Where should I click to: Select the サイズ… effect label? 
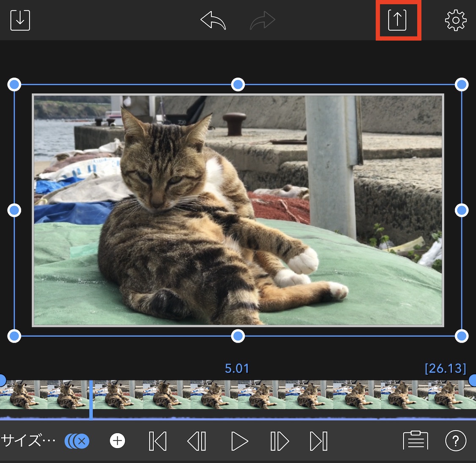28,440
